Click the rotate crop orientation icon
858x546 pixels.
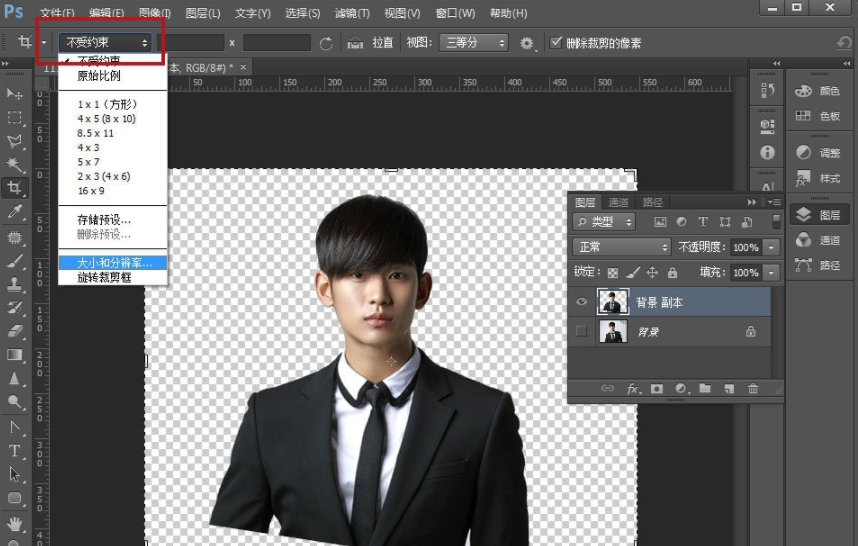click(326, 43)
